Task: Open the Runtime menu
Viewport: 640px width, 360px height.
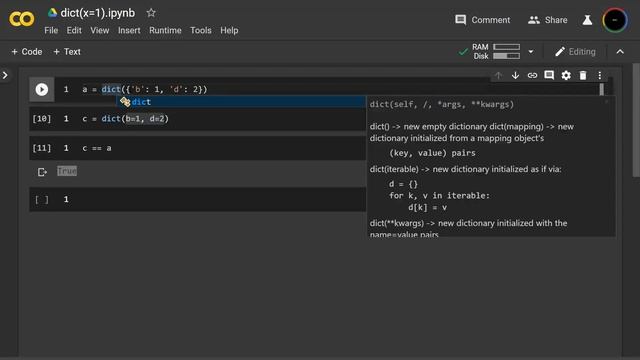Action: click(x=165, y=30)
